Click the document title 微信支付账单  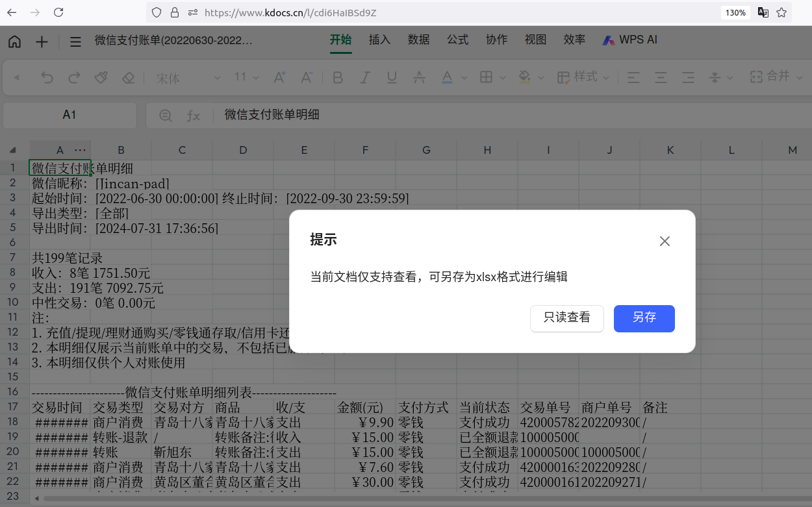tap(173, 40)
